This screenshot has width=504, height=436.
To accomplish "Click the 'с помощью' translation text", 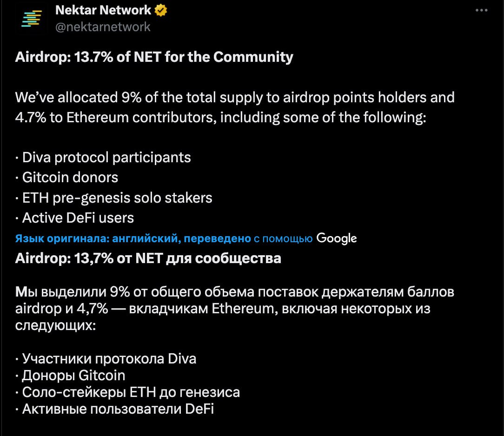I will 283,239.
